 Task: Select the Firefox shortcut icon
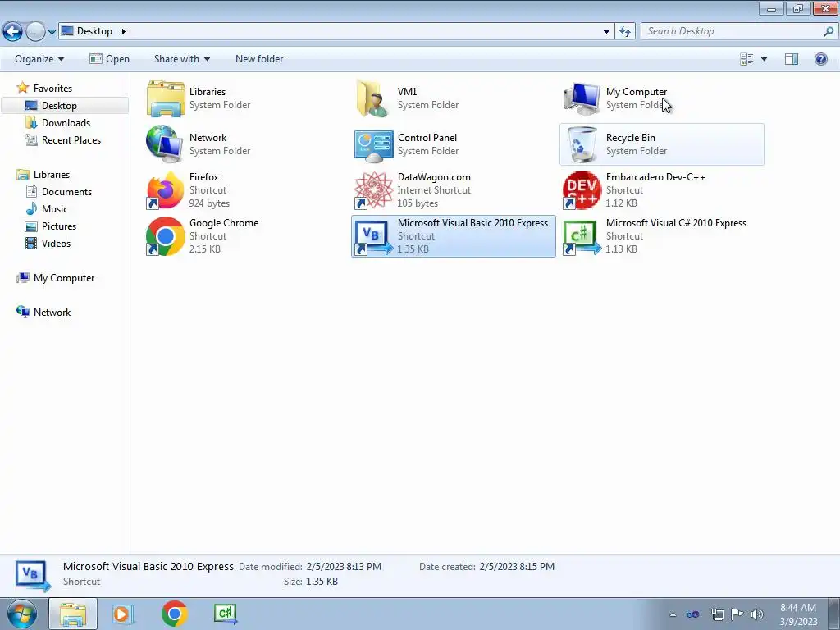pyautogui.click(x=165, y=190)
